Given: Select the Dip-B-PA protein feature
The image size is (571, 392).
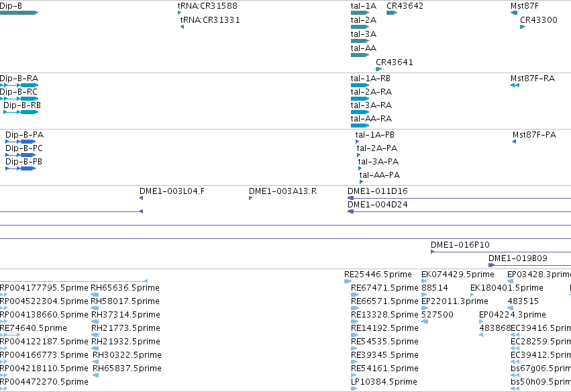Looking at the screenshot, I should pyautogui.click(x=20, y=142).
